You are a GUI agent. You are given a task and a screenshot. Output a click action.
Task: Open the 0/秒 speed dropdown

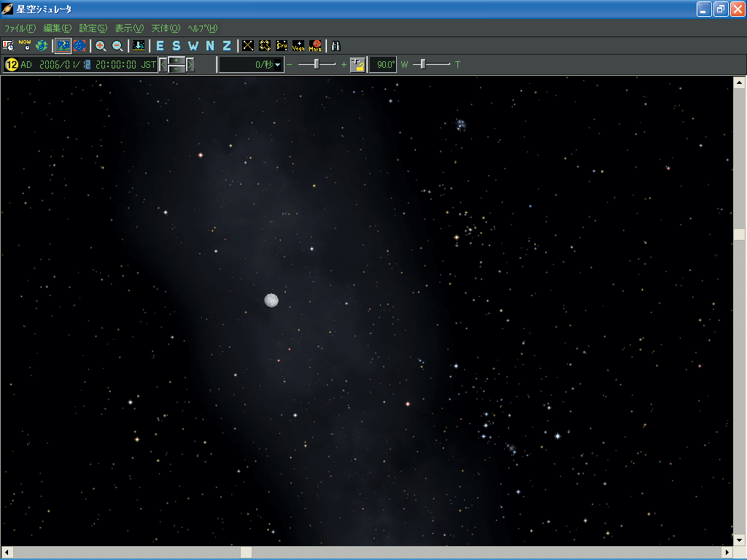(x=277, y=65)
